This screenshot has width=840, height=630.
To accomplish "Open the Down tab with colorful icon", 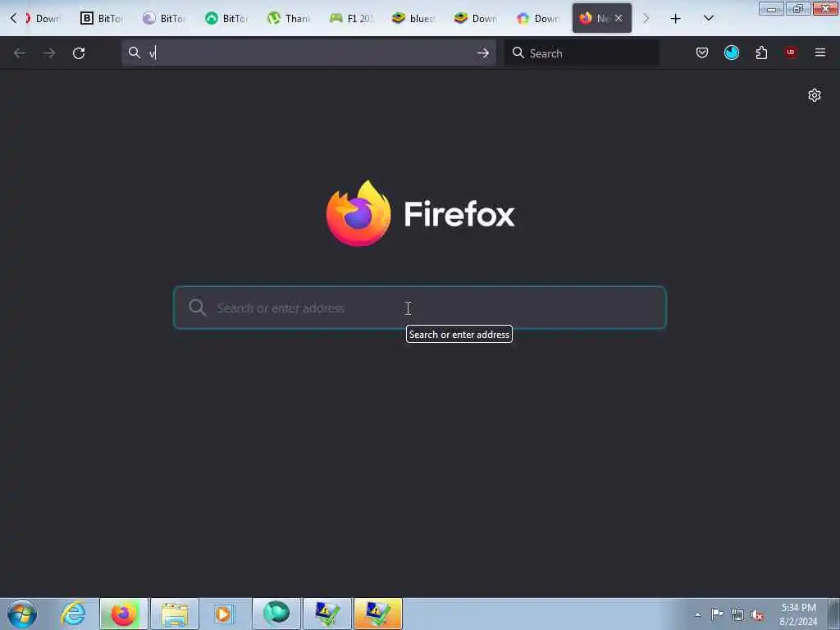I will [537, 18].
